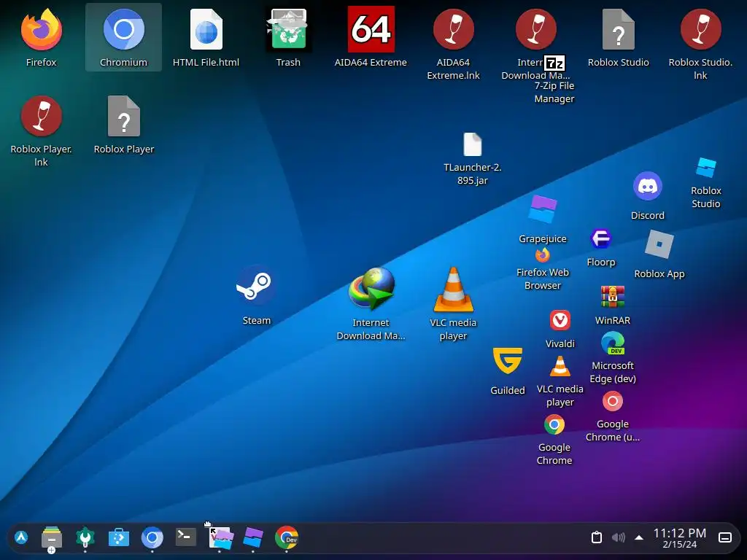Open the volume control in the system tray
This screenshot has height=560, width=747.
click(618, 537)
